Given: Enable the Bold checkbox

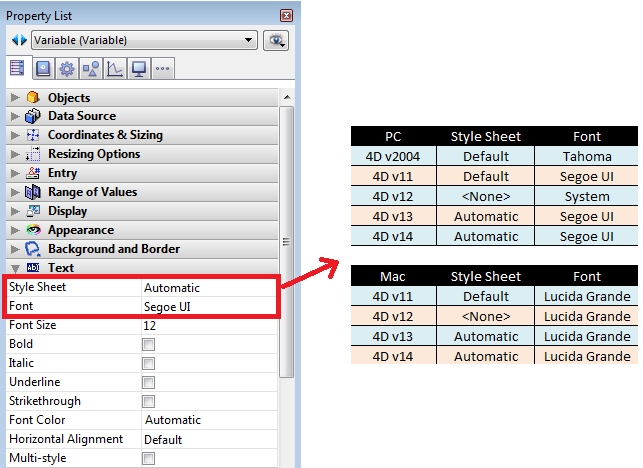Looking at the screenshot, I should (x=148, y=344).
